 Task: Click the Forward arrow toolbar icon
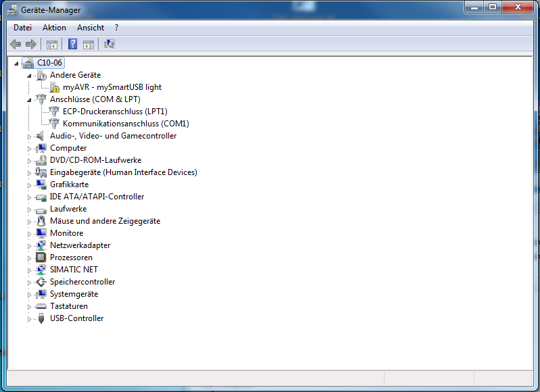point(30,45)
